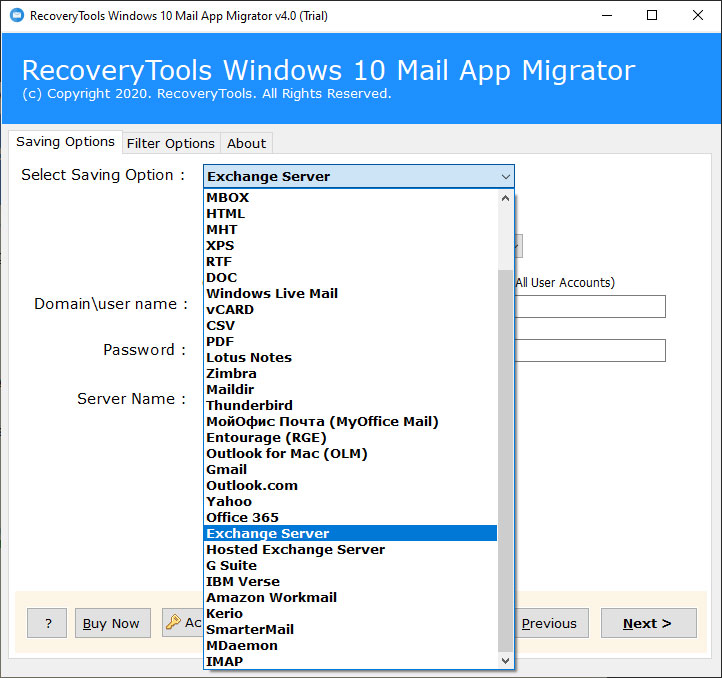Screen dimensions: 722x678
Task: Select highlighted Exchange Server list entry
Action: click(350, 533)
